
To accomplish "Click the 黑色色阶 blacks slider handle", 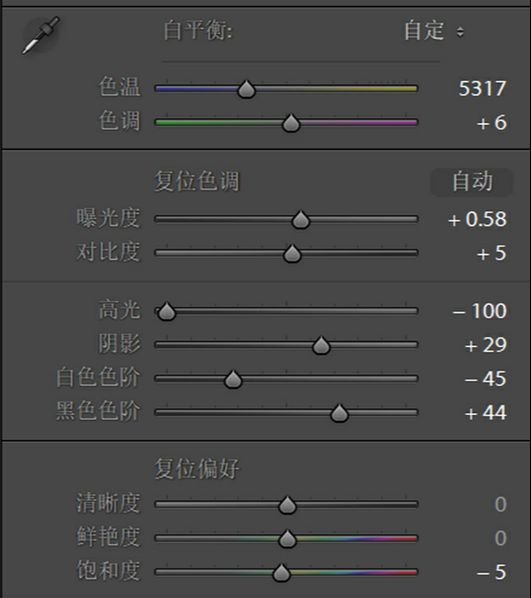I will [x=339, y=413].
